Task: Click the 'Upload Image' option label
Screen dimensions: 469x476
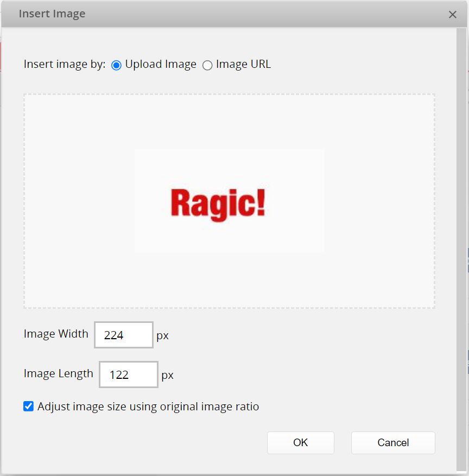Action: (x=161, y=65)
